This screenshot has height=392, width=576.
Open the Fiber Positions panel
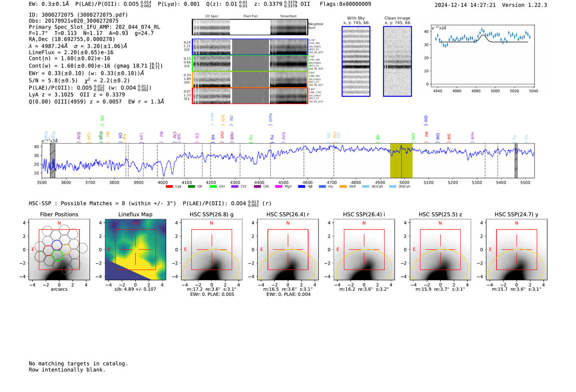(x=59, y=250)
